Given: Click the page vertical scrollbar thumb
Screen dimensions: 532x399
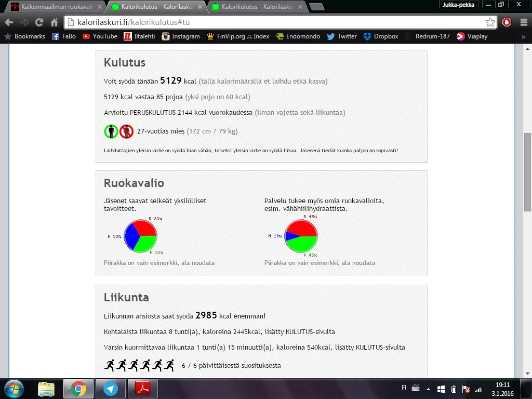Looking at the screenshot, I should point(527,171).
